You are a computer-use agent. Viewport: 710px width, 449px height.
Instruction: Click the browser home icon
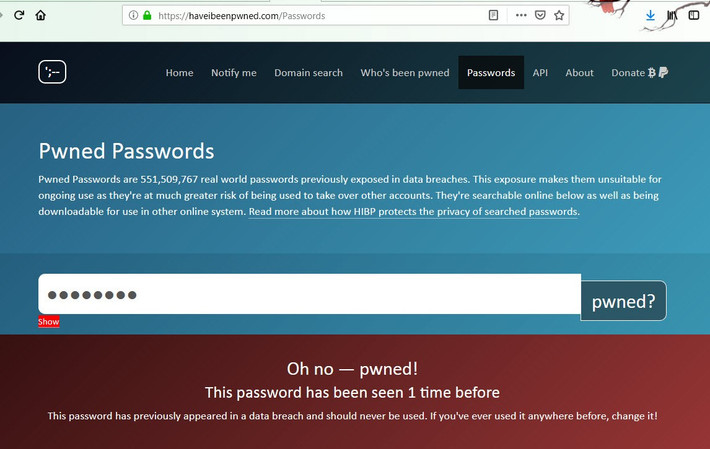[x=40, y=15]
